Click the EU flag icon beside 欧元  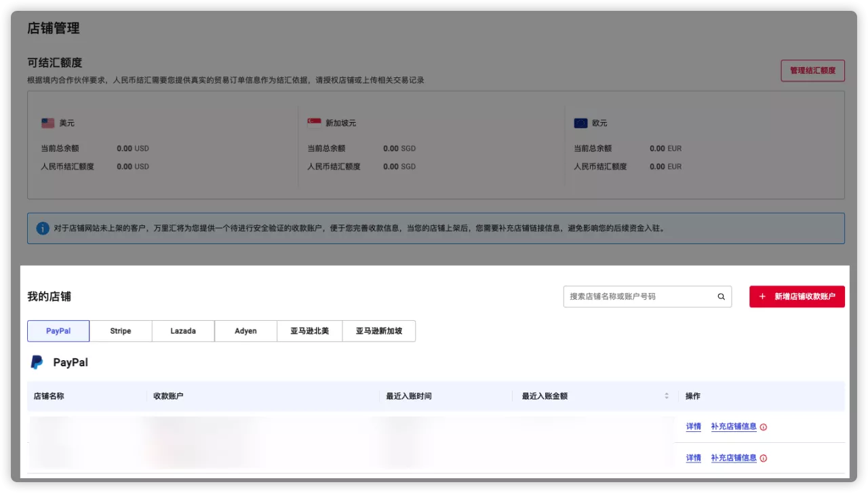[x=581, y=123]
